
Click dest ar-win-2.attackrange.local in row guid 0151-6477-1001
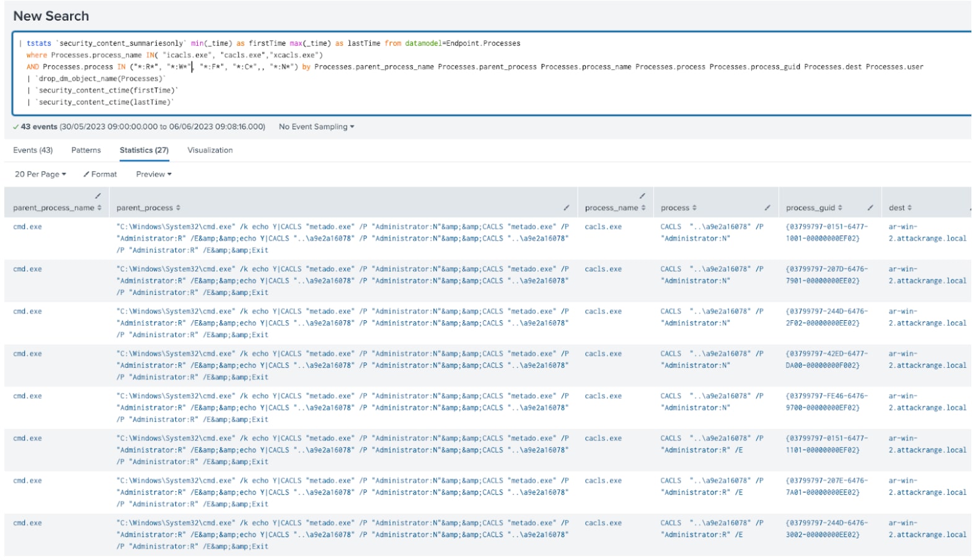click(x=927, y=232)
